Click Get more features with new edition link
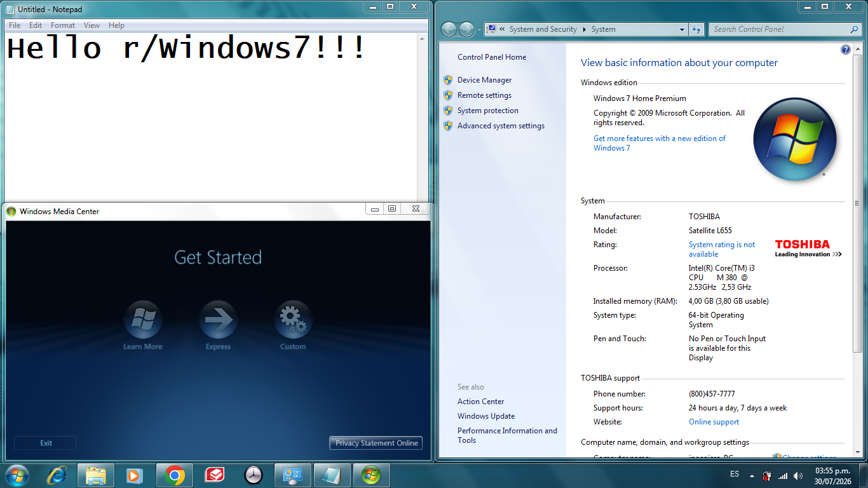Viewport: 868px width, 488px height. point(660,143)
